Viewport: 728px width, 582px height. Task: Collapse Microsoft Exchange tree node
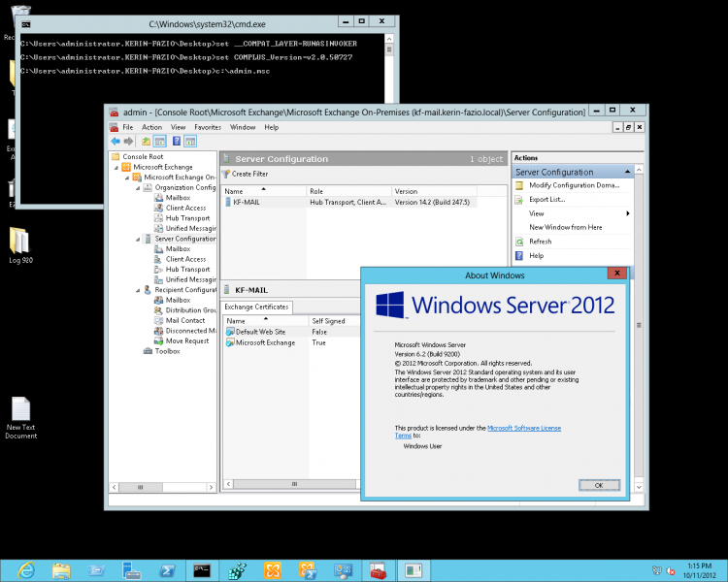[116, 168]
